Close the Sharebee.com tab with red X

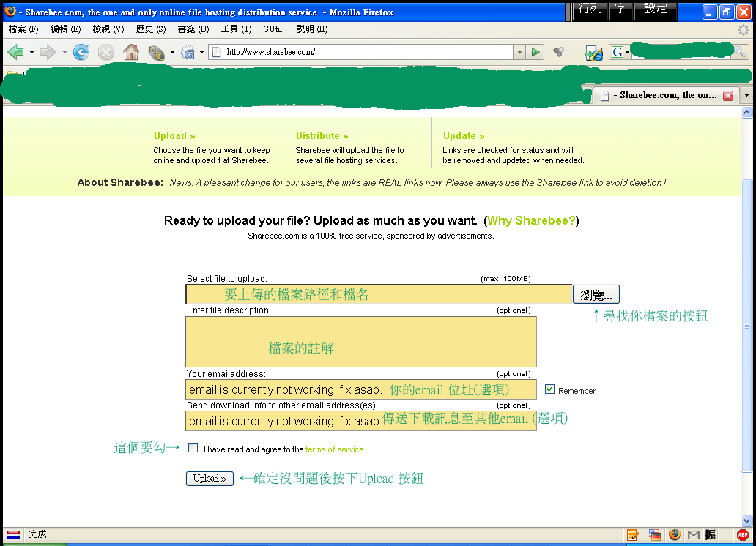[728, 95]
